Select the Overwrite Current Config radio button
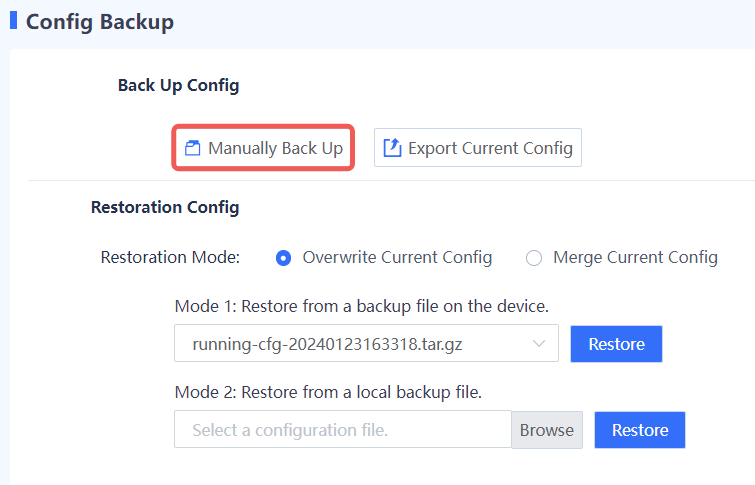Screen dimensions: 755x485 283,258
